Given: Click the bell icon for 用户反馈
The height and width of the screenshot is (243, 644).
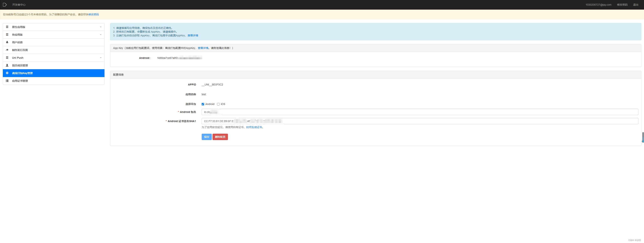Looking at the screenshot, I should 7,42.
